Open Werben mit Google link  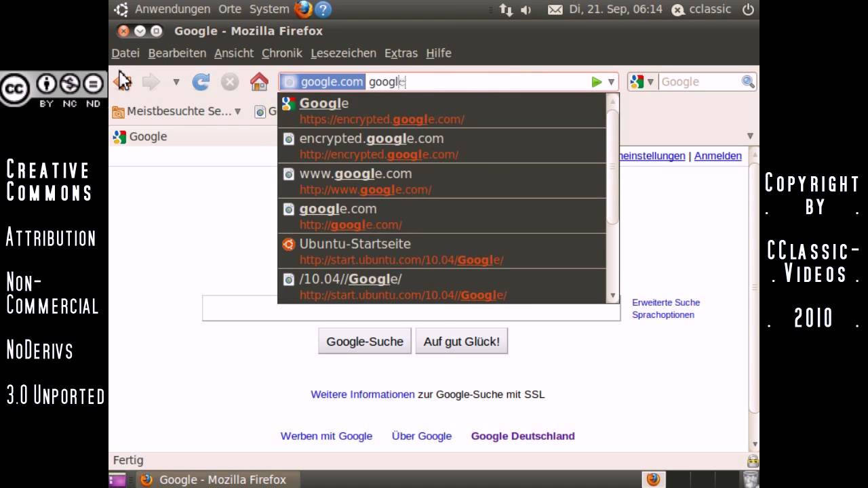tap(326, 436)
